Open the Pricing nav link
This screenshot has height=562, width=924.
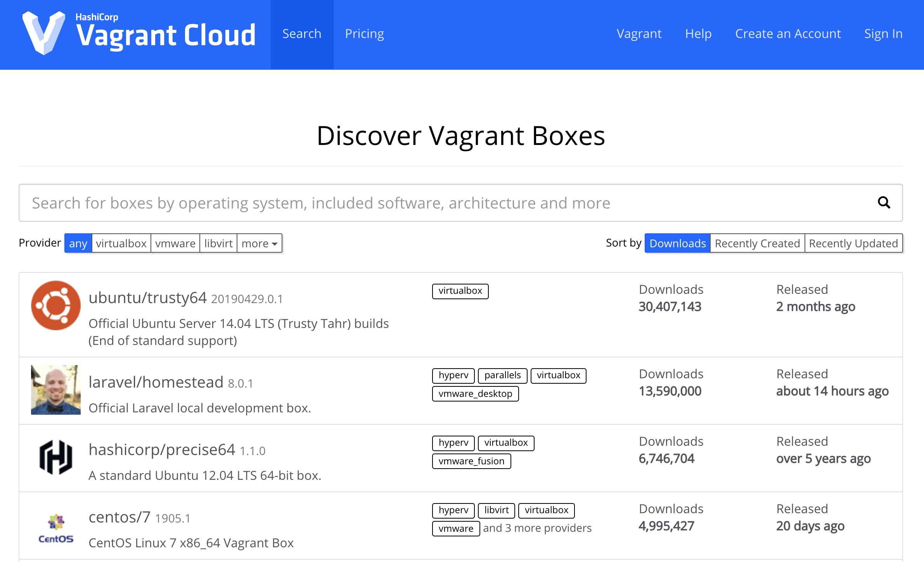(364, 34)
